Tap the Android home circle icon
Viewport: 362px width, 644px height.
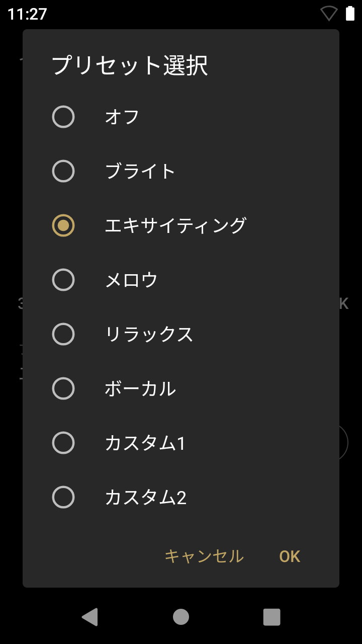[x=181, y=617]
